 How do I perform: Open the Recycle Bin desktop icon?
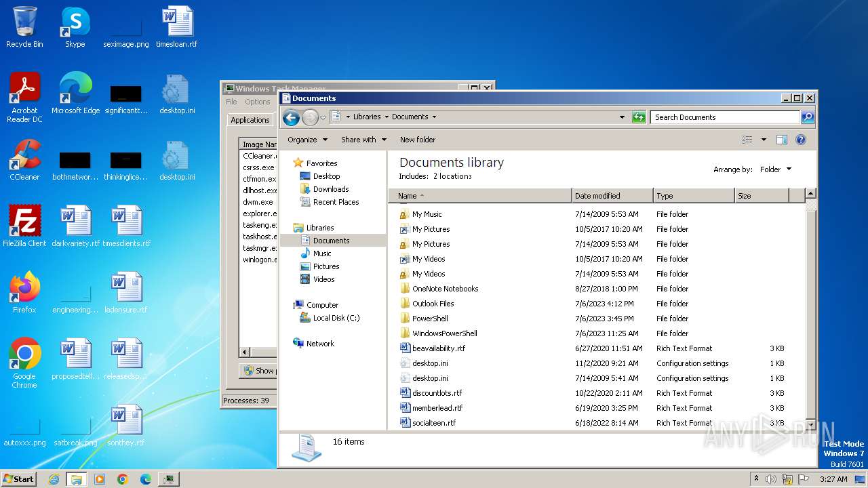click(x=24, y=27)
